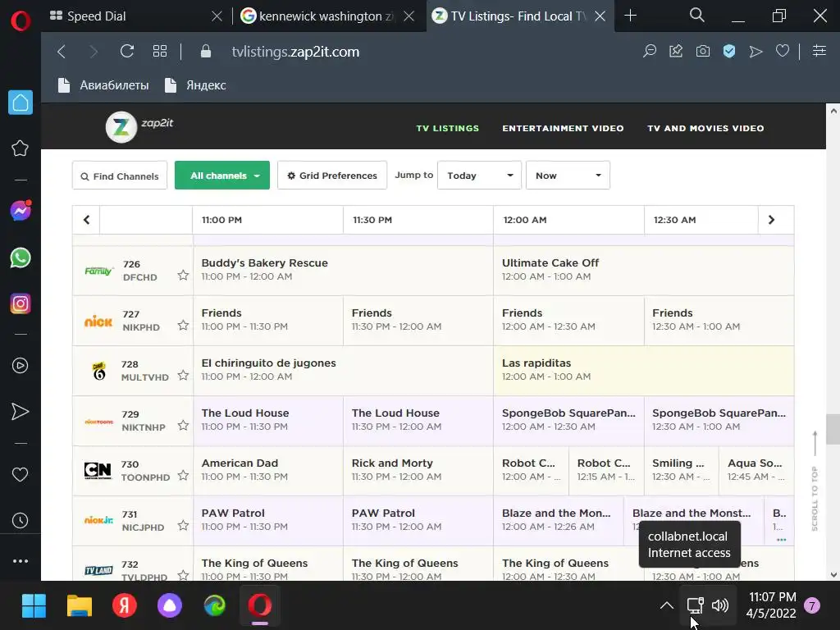
Task: Click the tvlistings.zap2it.com address field
Action: (x=295, y=52)
